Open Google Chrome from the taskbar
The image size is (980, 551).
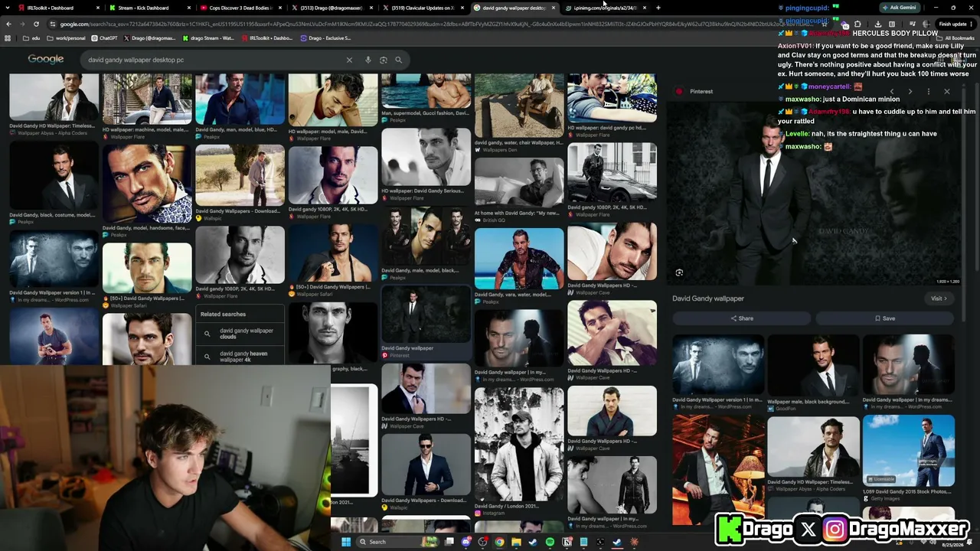coord(499,543)
